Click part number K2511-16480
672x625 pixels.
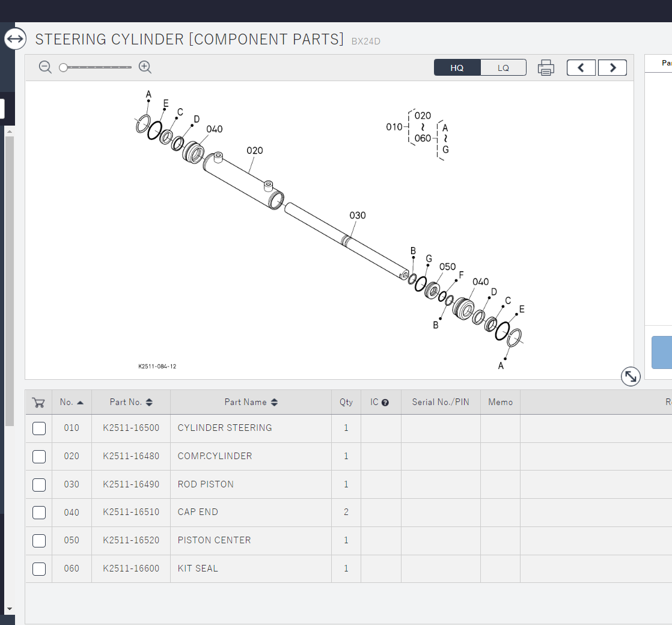coord(131,456)
